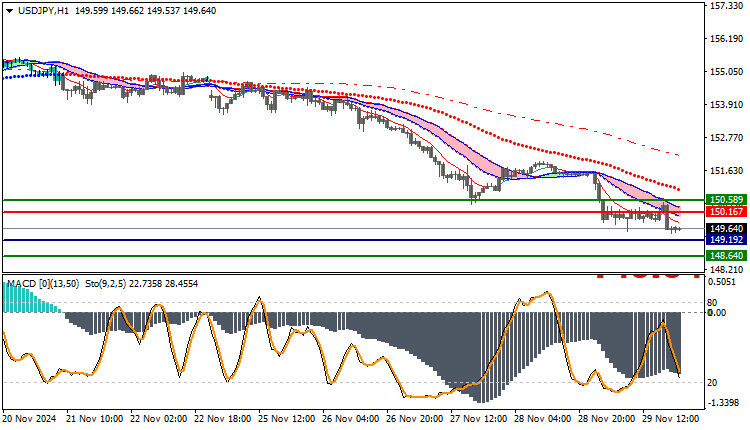The width and height of the screenshot is (750, 430).
Task: Select the 28 Nov 04:00 time axis label
Action: pyautogui.click(x=543, y=419)
